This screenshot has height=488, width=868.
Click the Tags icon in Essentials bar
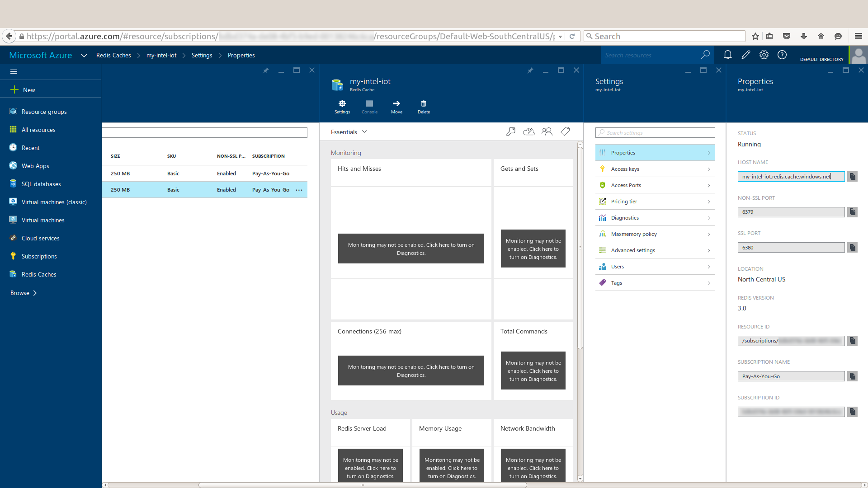point(565,131)
